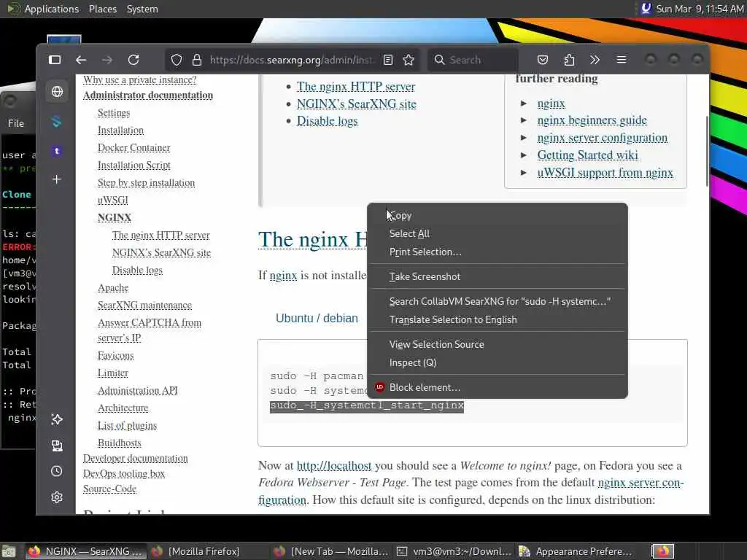Expand Getting Started wiki arrow item
Image resolution: width=747 pixels, height=560 pixels.
524,155
